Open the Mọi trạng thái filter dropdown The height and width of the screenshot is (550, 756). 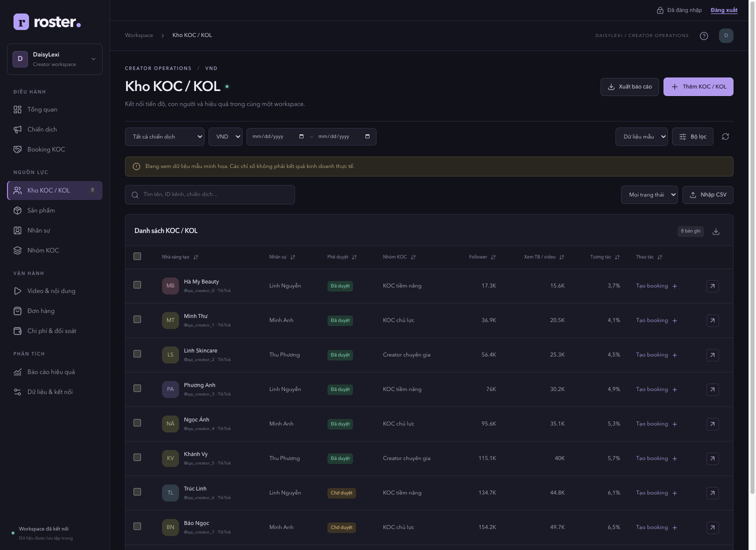649,195
